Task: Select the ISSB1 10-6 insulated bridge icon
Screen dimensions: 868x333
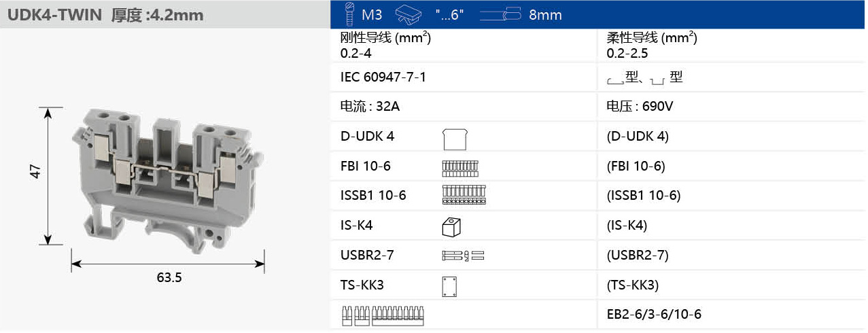Action: (x=460, y=196)
